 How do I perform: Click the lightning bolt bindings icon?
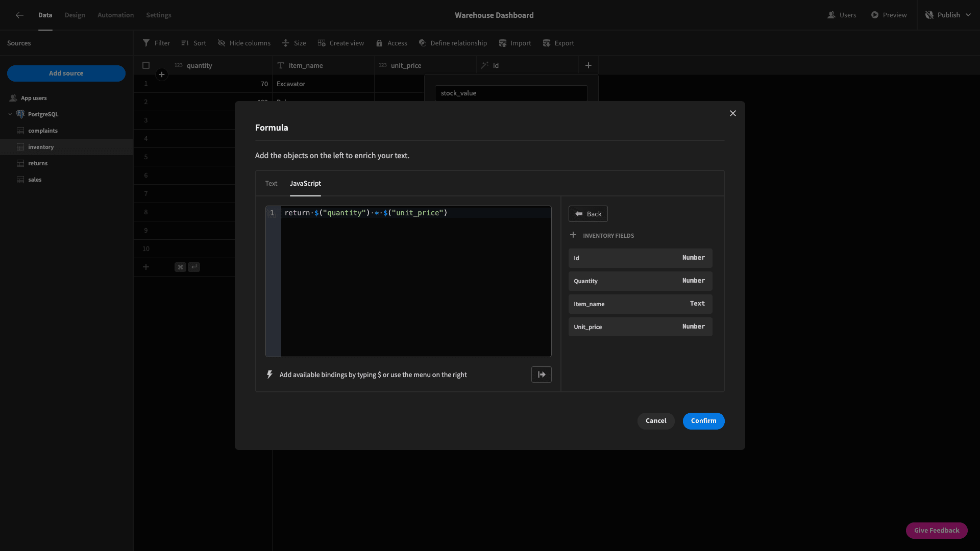269,374
